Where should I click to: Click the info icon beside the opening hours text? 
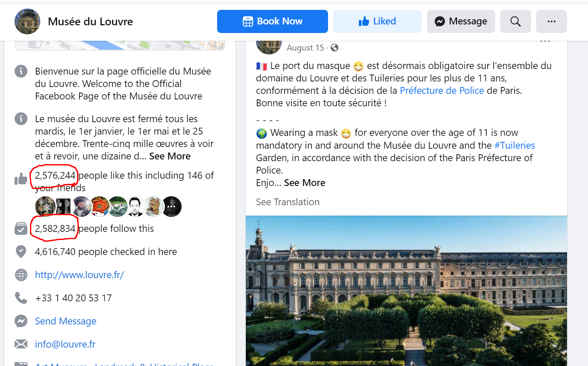pyautogui.click(x=21, y=119)
